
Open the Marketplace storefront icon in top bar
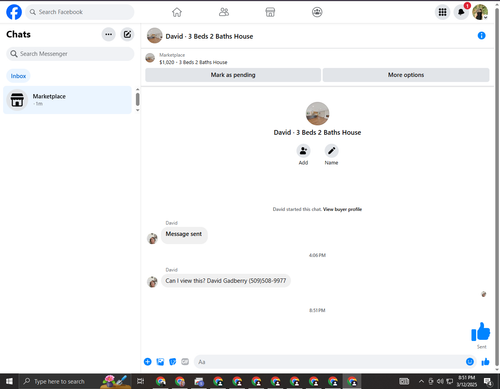coord(270,12)
